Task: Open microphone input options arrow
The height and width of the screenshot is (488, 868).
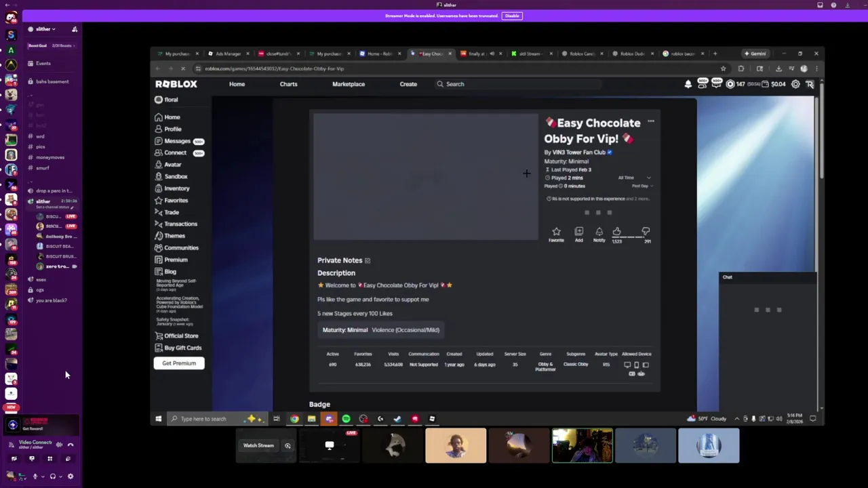Action: click(x=42, y=476)
